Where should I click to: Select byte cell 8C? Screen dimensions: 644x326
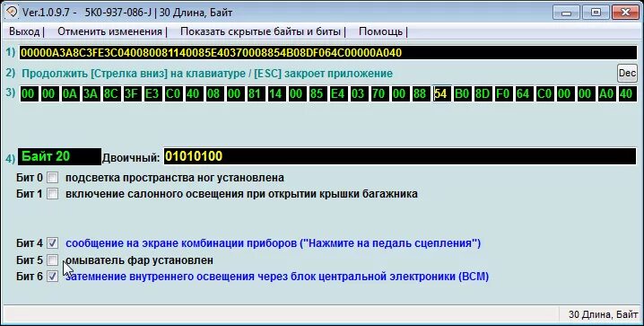(111, 93)
